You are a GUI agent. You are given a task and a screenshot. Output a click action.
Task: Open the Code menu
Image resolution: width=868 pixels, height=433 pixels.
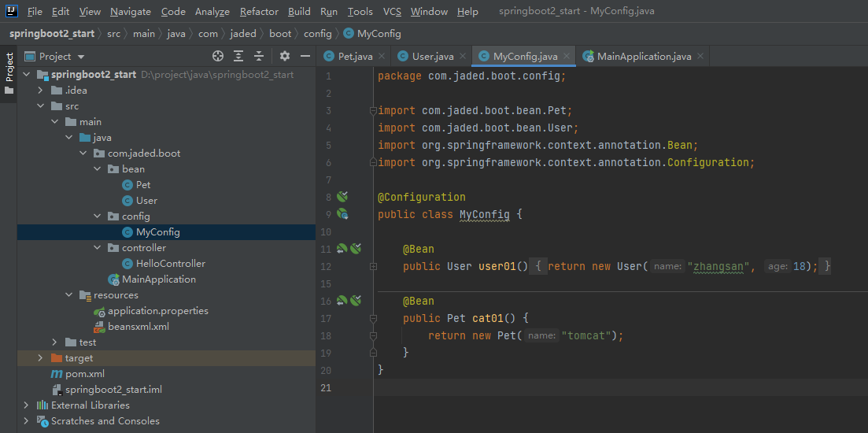click(173, 12)
